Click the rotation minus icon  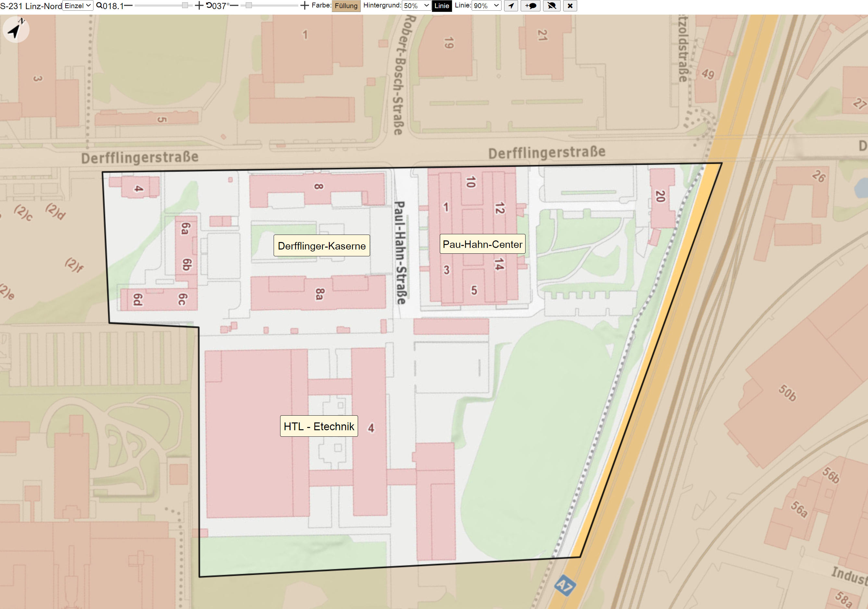234,6
